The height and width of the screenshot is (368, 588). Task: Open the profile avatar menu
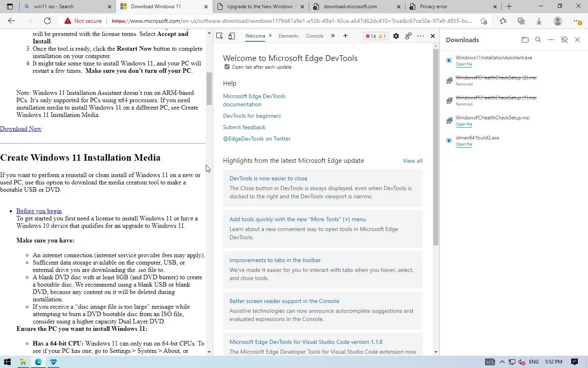tap(557, 21)
